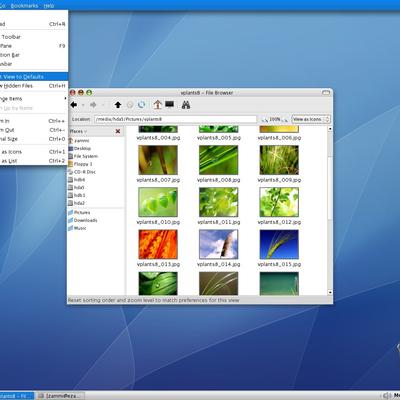
Task: Click the volume speaker icon in the panel
Action: [x=387, y=396]
